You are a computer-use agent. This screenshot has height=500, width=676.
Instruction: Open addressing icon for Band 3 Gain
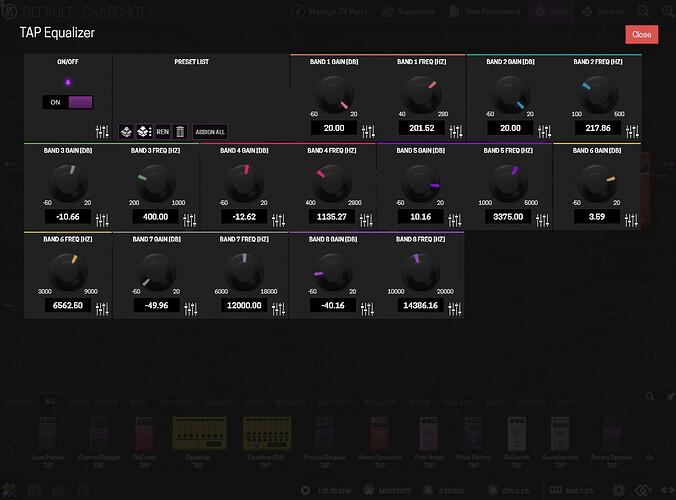(x=102, y=220)
